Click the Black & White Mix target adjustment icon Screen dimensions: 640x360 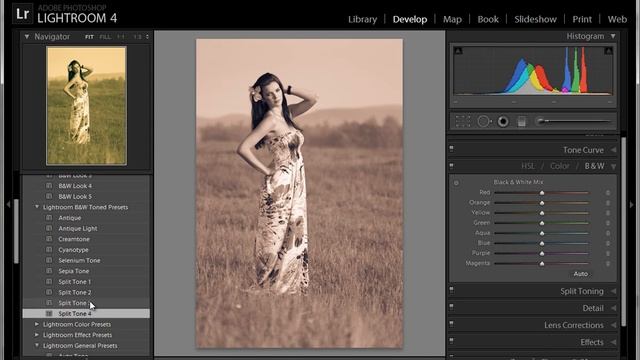[x=456, y=183]
